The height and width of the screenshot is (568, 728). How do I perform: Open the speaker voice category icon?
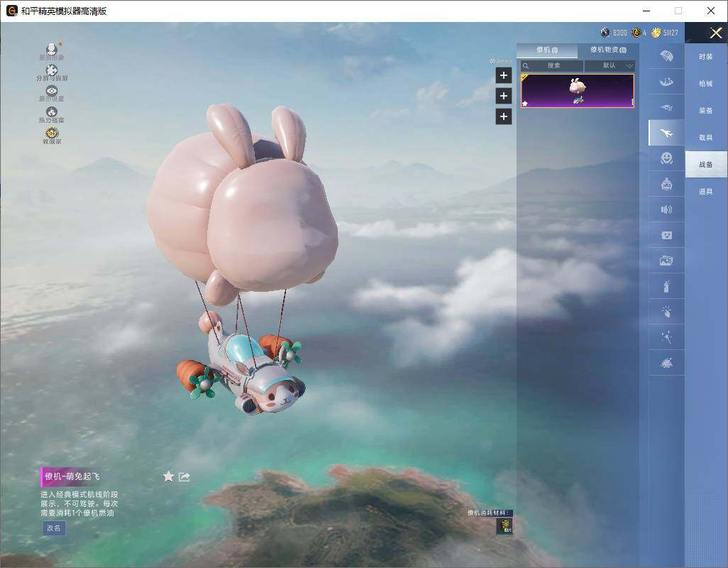click(666, 209)
